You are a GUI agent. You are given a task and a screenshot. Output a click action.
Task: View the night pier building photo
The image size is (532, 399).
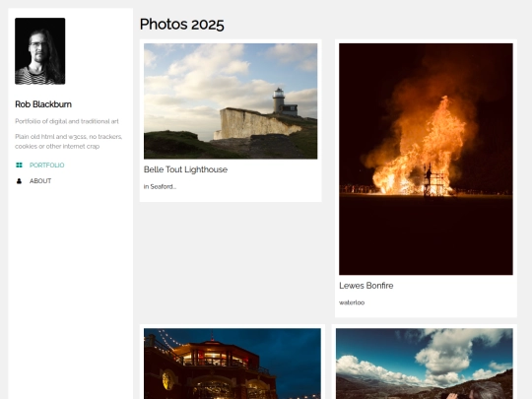(233, 364)
